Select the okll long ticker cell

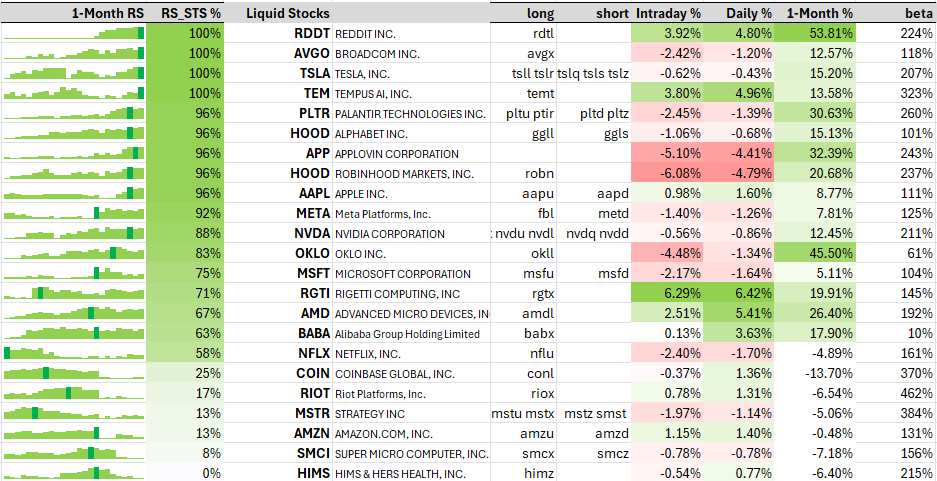coord(523,253)
